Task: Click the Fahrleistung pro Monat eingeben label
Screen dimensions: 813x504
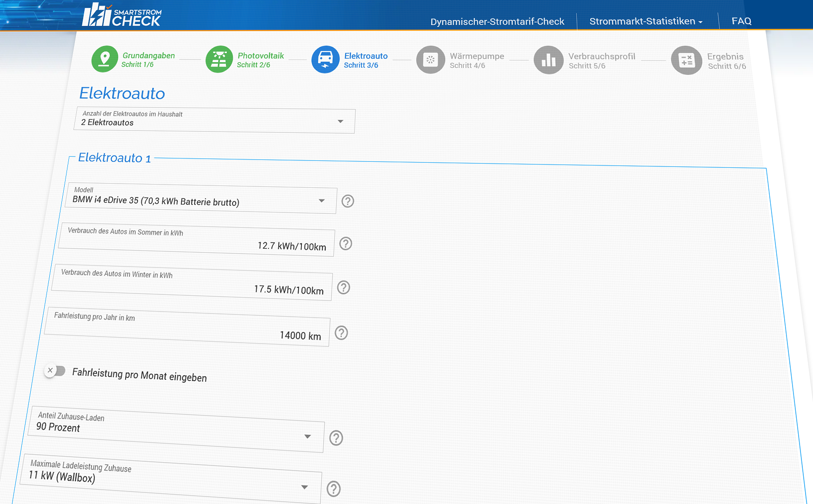Action: 140,375
